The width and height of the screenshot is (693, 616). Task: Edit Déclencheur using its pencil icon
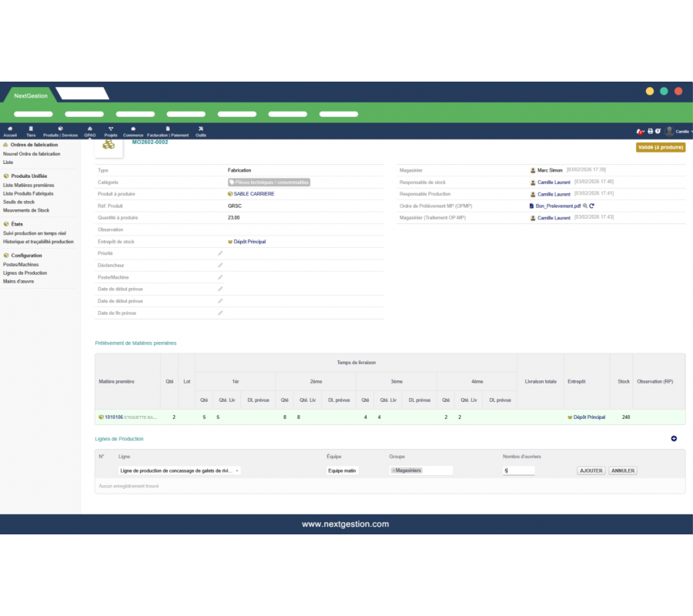point(220,266)
